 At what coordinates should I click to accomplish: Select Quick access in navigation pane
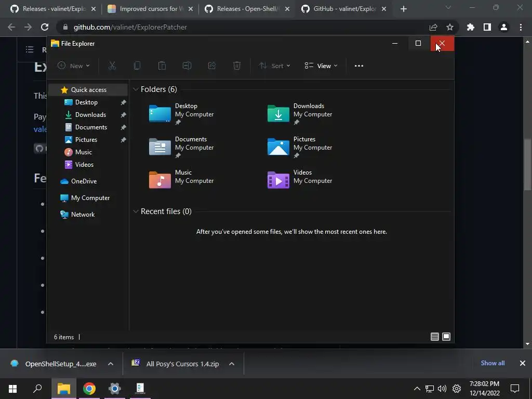point(88,89)
